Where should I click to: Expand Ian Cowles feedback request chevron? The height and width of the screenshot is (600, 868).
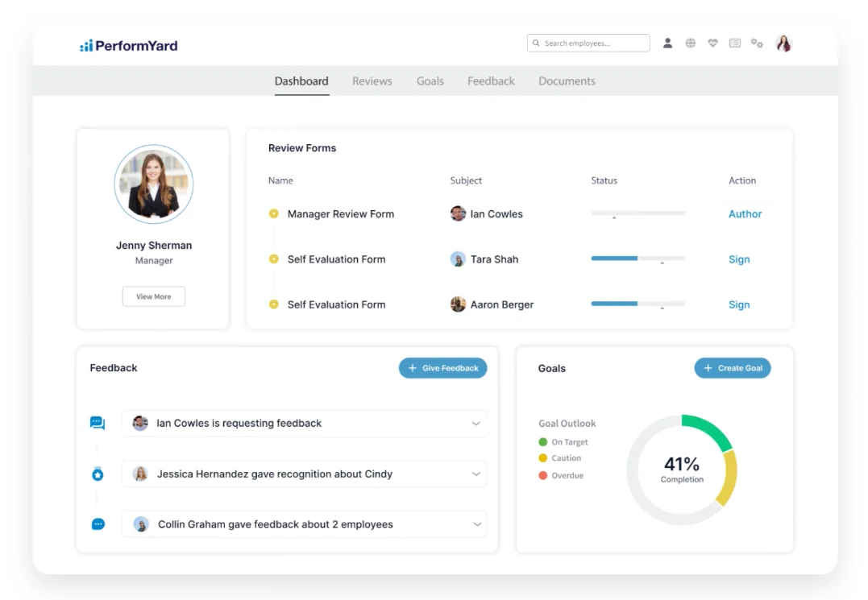(476, 424)
